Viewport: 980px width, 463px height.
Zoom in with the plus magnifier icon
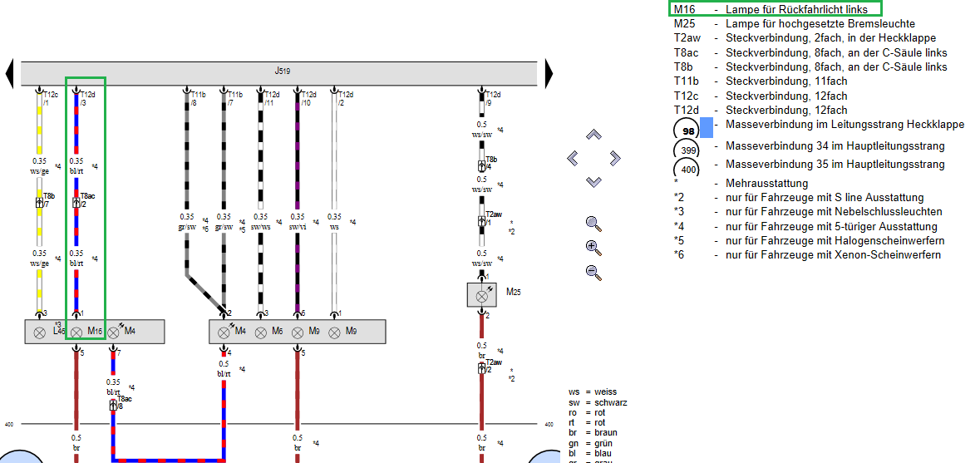coord(593,248)
